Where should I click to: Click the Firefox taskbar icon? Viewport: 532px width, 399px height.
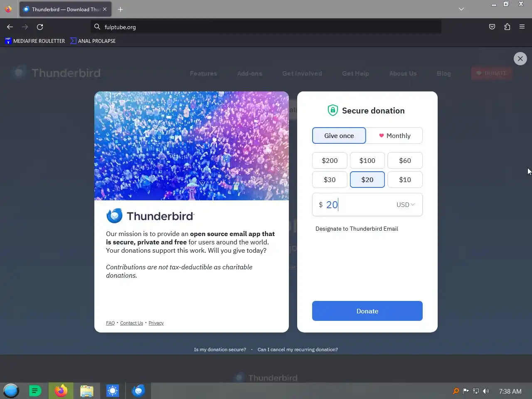coord(61,391)
